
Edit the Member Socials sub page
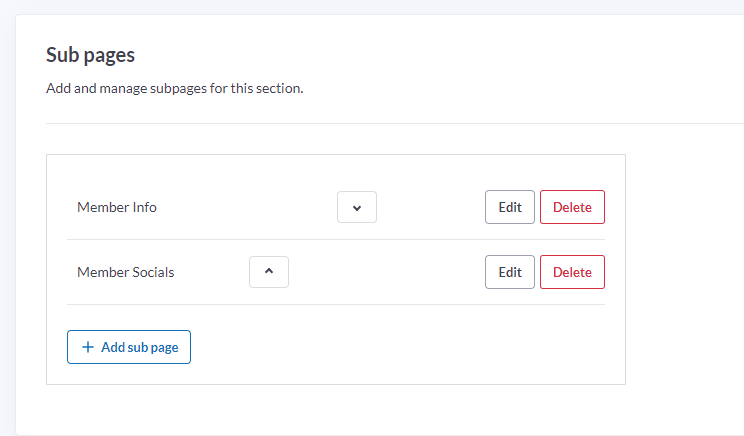point(510,272)
